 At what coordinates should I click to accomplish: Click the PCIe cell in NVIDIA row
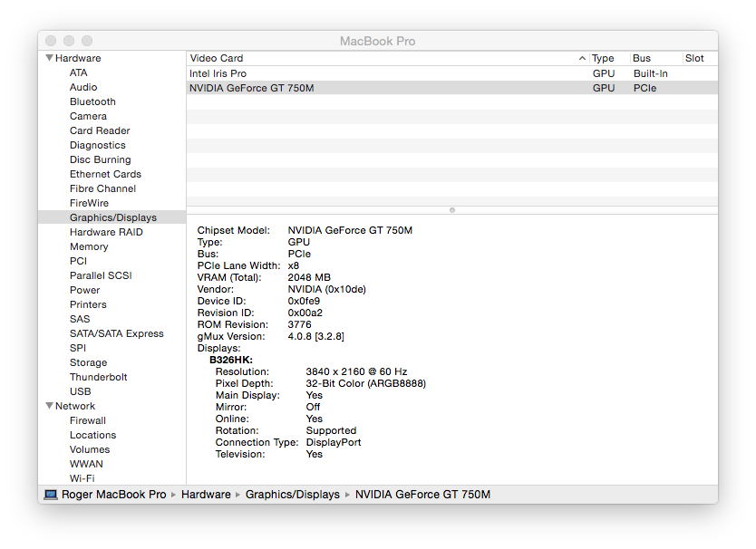(x=645, y=88)
